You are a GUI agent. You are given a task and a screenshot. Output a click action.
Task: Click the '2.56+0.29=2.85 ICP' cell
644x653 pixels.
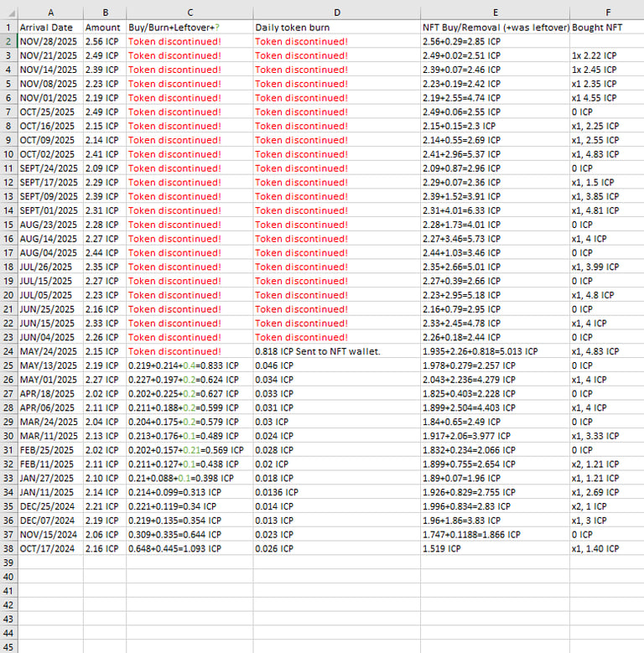coord(495,42)
